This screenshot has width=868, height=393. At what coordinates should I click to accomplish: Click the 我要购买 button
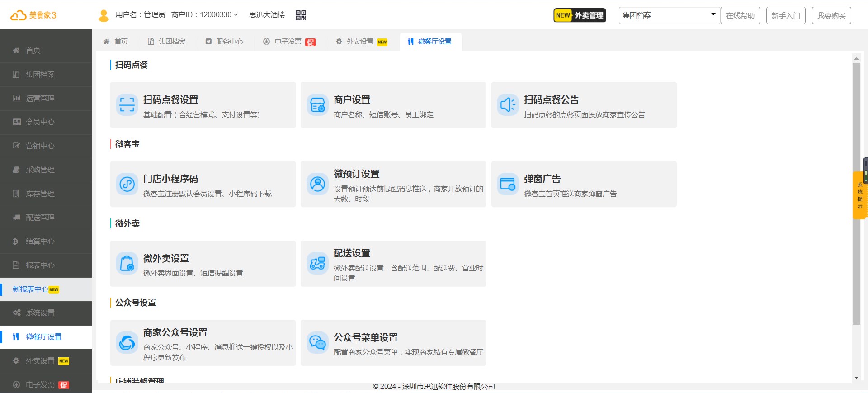click(831, 15)
